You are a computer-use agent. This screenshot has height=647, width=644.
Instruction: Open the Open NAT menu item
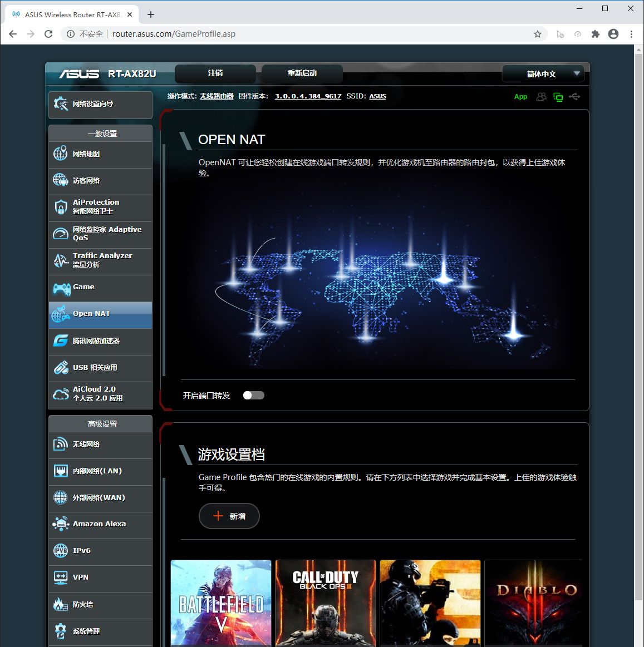100,314
